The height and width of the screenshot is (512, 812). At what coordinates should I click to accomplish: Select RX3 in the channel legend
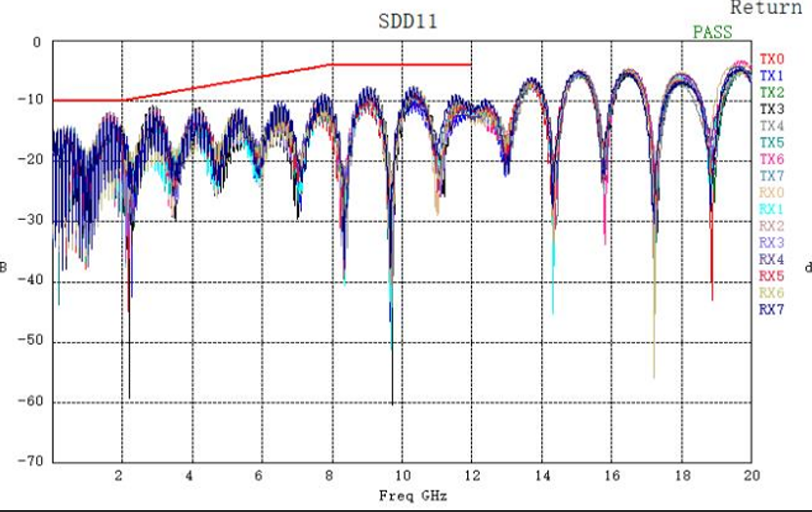(x=772, y=242)
